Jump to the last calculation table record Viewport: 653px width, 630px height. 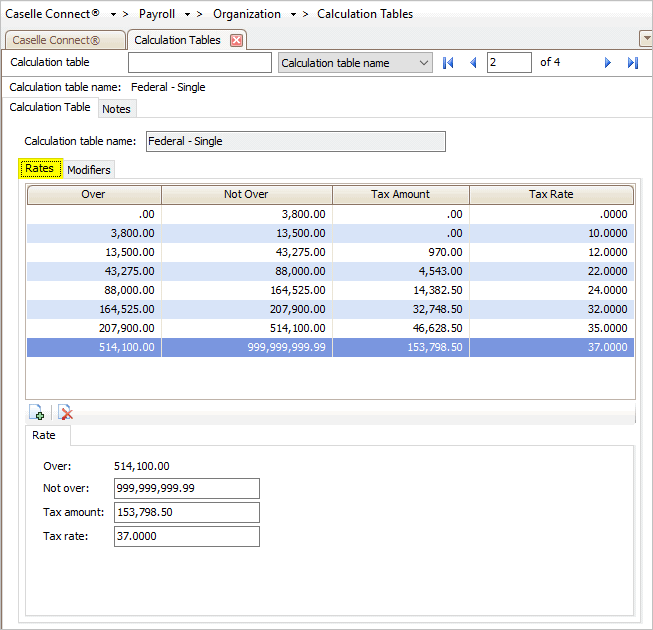point(632,63)
